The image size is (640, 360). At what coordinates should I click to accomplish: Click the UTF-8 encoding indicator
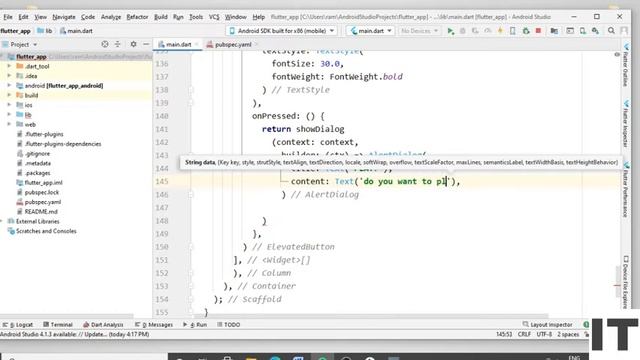[544, 334]
